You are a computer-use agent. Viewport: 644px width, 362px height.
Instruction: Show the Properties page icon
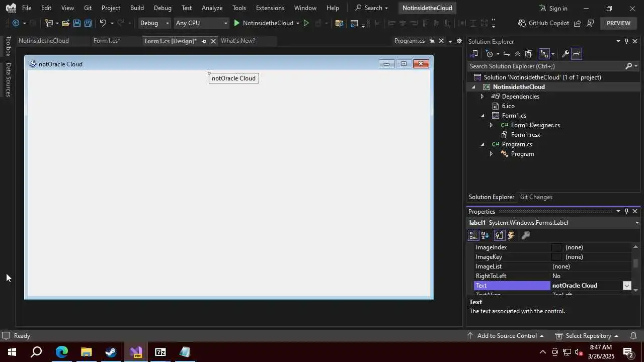(499, 235)
